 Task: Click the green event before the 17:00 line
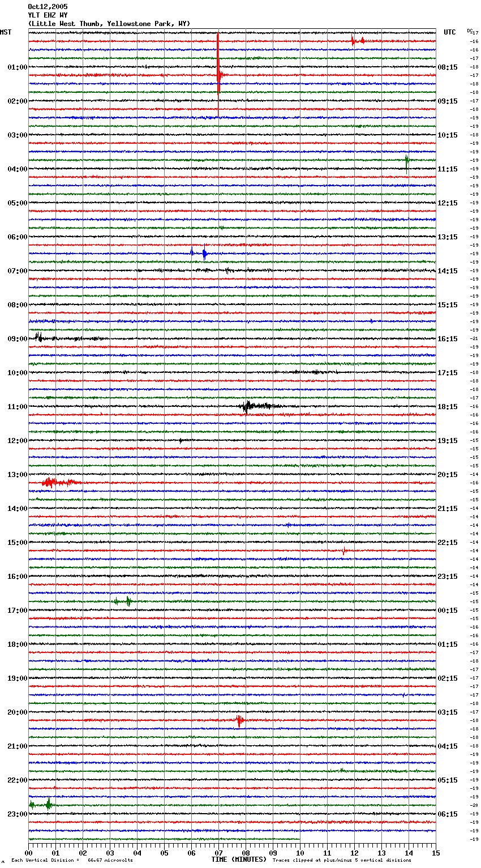click(123, 601)
